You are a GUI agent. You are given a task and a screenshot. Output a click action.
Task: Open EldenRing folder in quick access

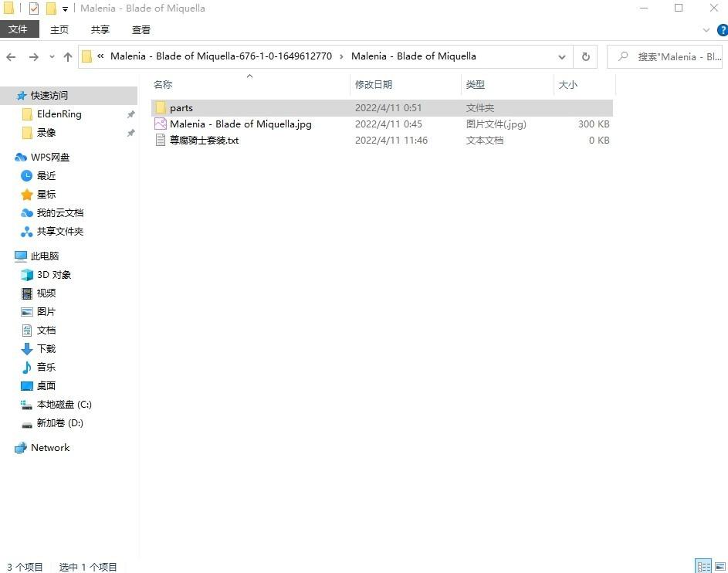[x=59, y=114]
